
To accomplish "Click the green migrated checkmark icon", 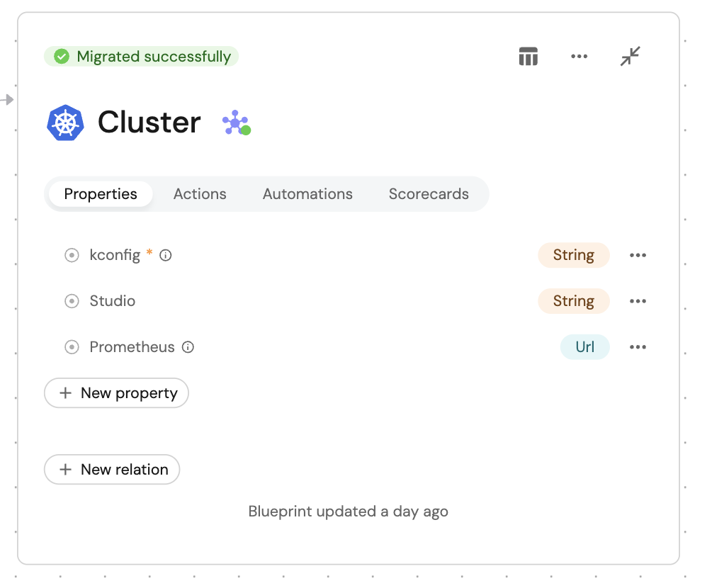I will (x=62, y=57).
